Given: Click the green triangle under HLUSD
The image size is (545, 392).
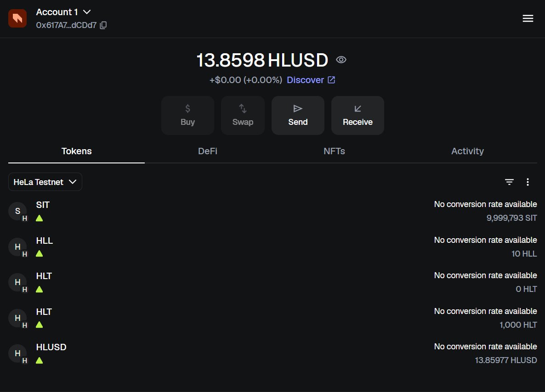Looking at the screenshot, I should (39, 360).
